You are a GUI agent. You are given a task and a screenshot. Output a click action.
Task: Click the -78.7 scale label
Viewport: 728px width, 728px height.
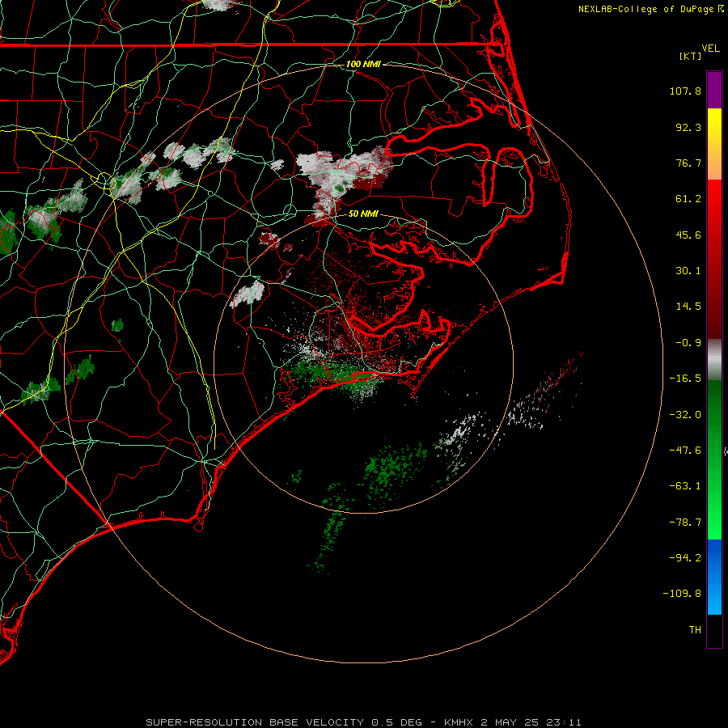(685, 523)
